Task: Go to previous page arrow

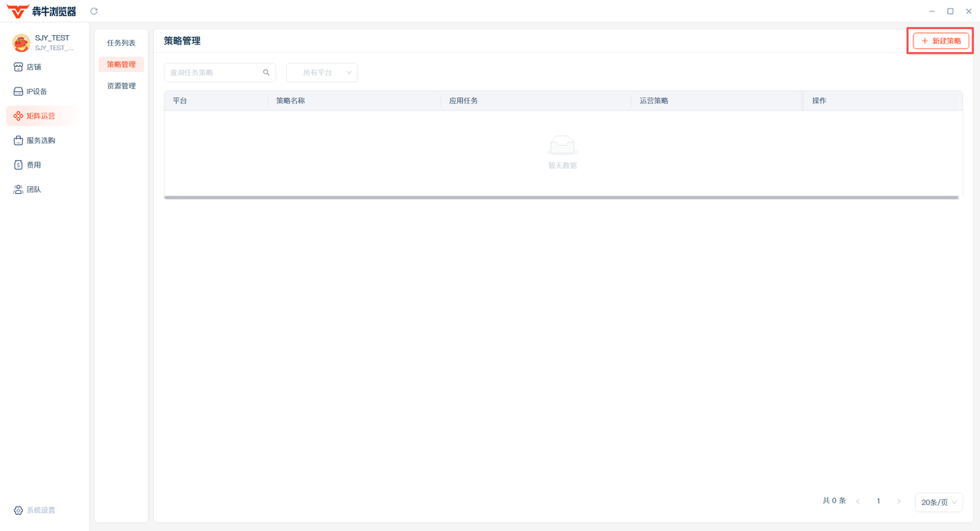Action: coord(858,501)
